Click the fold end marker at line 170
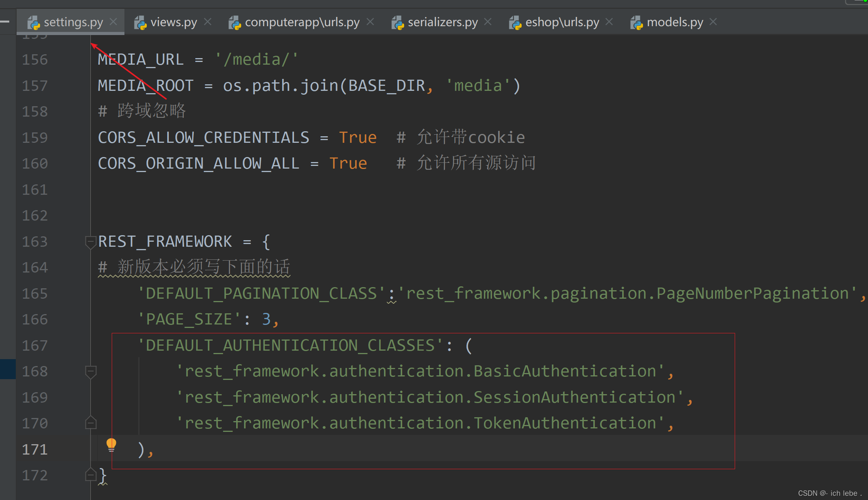The height and width of the screenshot is (500, 868). pyautogui.click(x=91, y=423)
